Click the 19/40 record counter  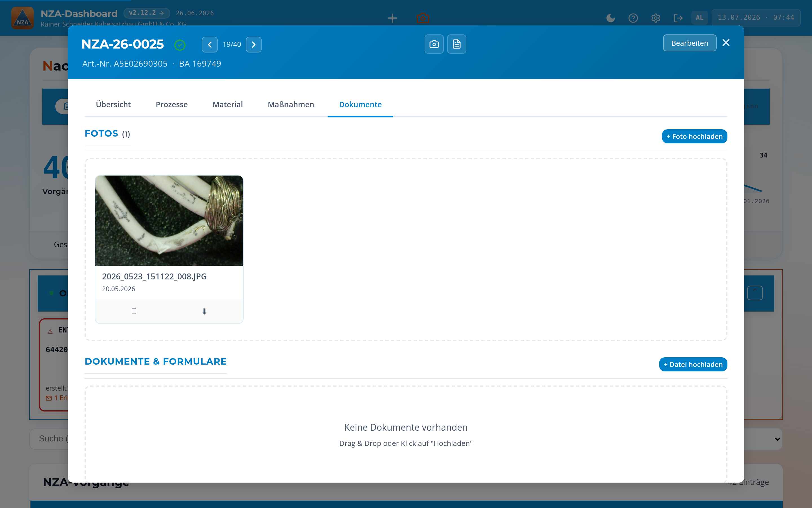click(232, 44)
